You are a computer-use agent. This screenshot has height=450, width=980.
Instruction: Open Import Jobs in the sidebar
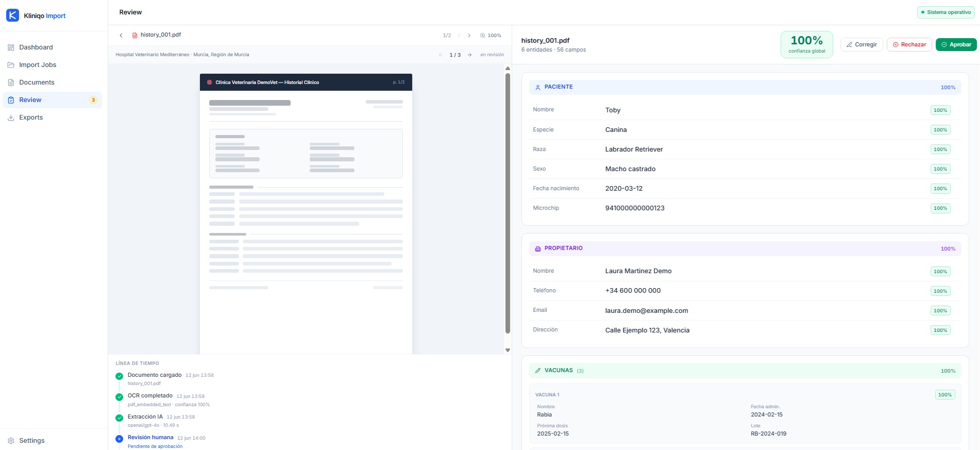tap(53, 65)
